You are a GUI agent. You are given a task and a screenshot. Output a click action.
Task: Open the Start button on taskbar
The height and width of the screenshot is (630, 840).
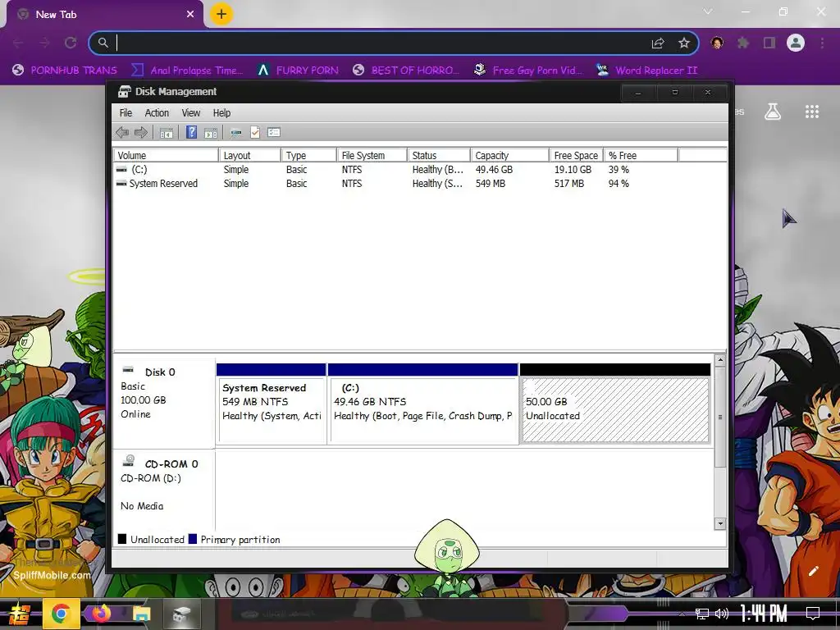[19, 614]
